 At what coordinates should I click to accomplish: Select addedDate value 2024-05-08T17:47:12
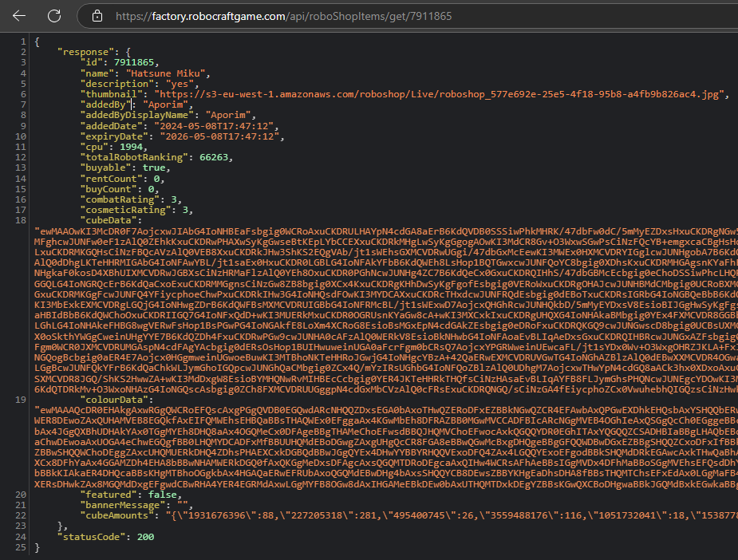pyautogui.click(x=214, y=126)
